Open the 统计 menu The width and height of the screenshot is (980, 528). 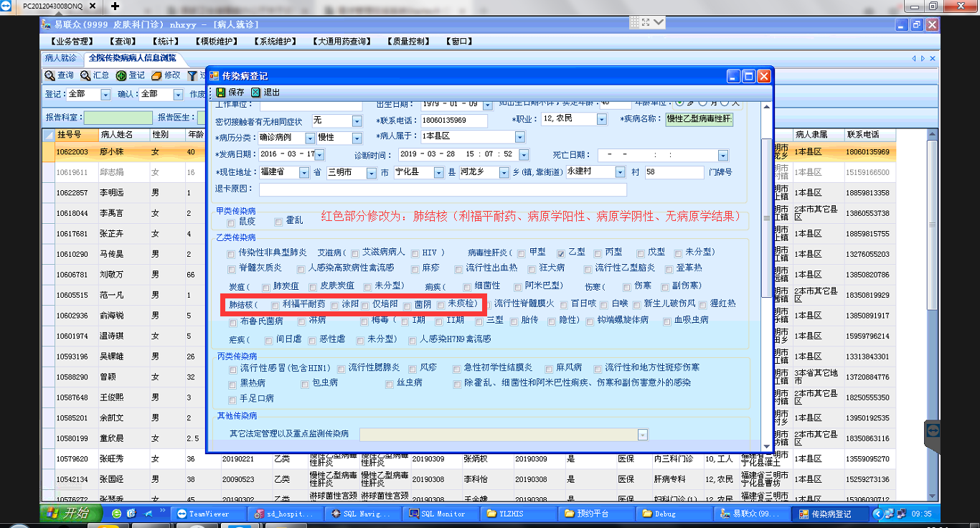click(x=167, y=42)
